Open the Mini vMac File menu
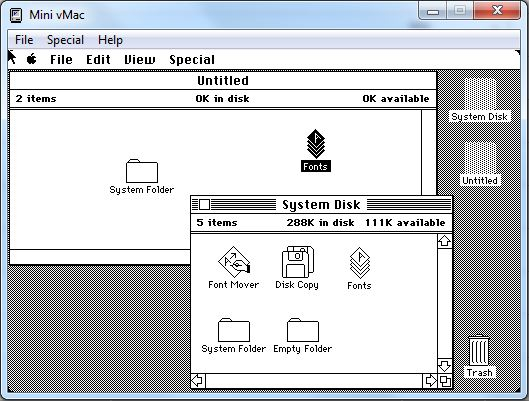The image size is (529, 401). (24, 40)
